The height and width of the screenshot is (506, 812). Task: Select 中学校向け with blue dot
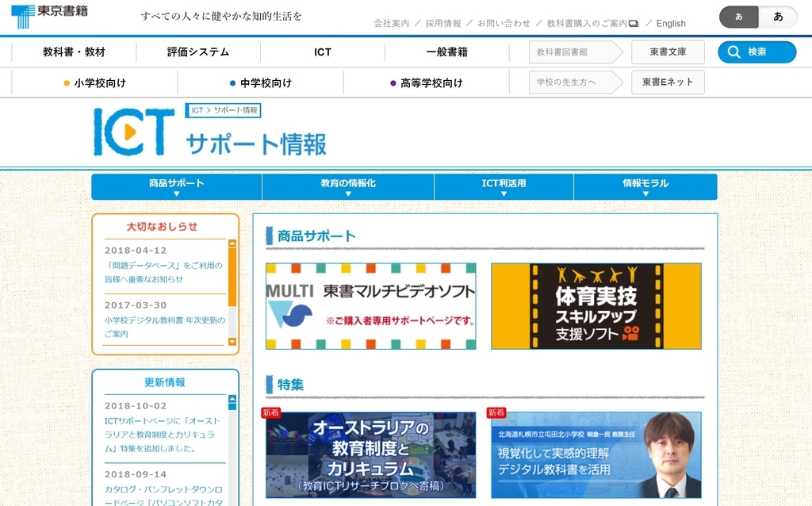point(260,82)
